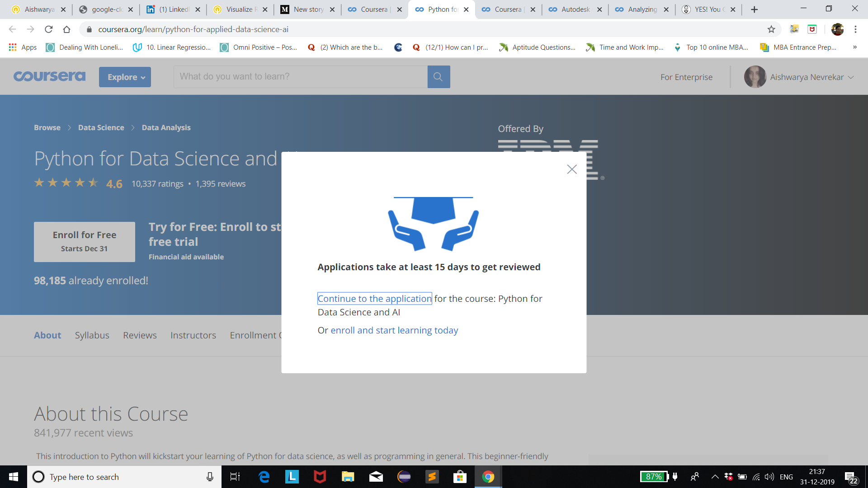Switch to the Enrollment Options tab
Screen dimensions: 868x488
pos(255,335)
